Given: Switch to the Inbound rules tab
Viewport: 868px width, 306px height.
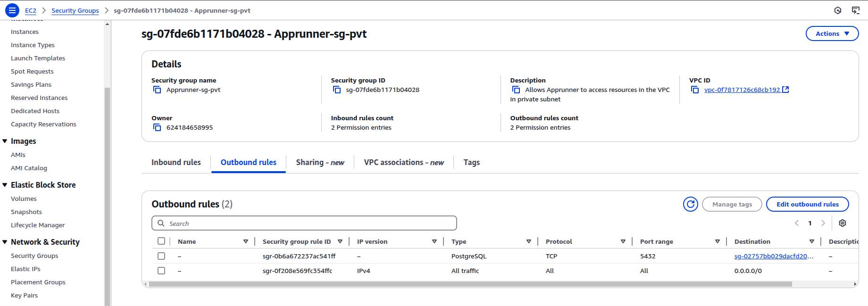Looking at the screenshot, I should click(176, 162).
